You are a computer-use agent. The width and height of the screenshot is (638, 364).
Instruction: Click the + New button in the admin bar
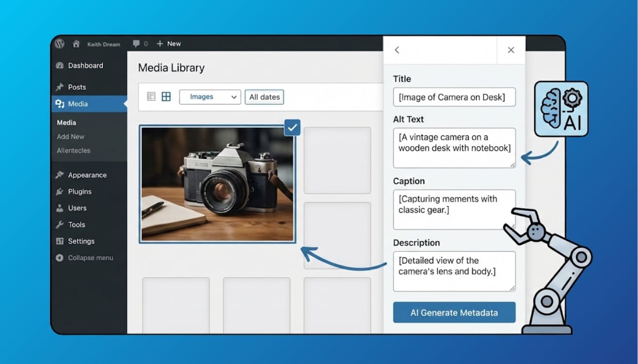coord(169,44)
